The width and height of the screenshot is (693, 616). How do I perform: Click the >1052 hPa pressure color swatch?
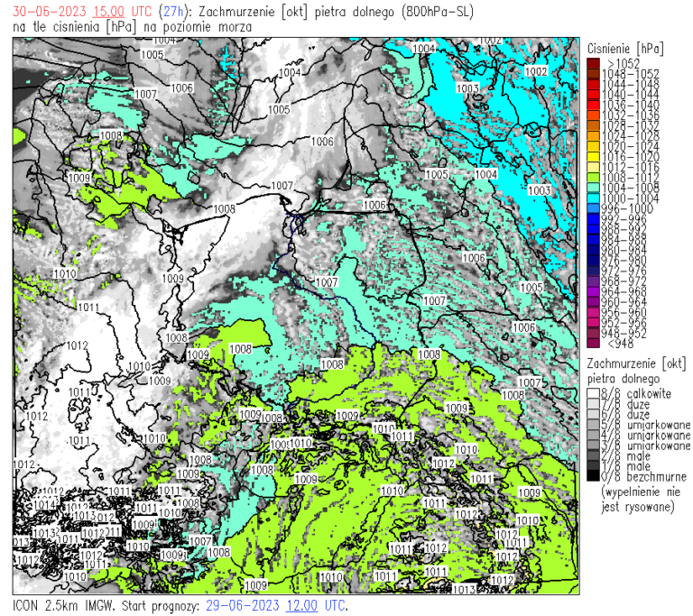591,63
